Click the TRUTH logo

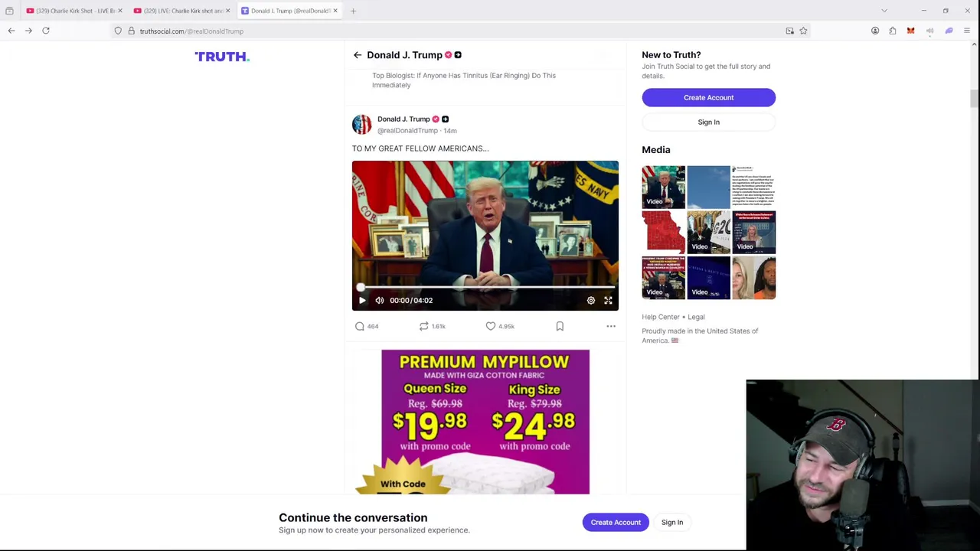[x=222, y=57]
